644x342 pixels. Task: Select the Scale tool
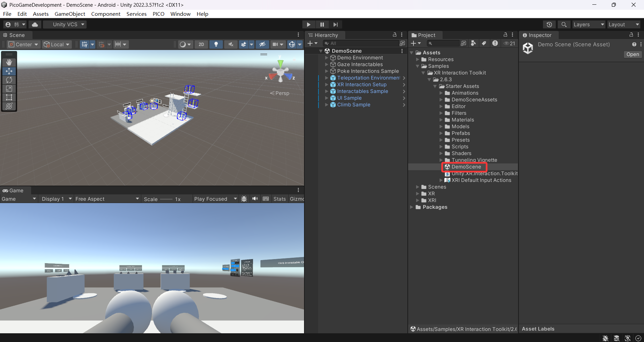[9, 89]
